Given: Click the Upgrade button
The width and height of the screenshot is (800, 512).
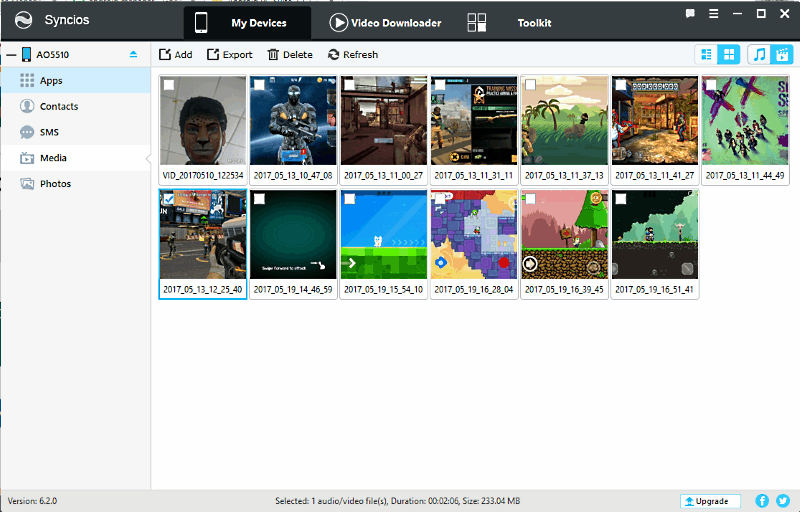Looking at the screenshot, I should tap(710, 501).
